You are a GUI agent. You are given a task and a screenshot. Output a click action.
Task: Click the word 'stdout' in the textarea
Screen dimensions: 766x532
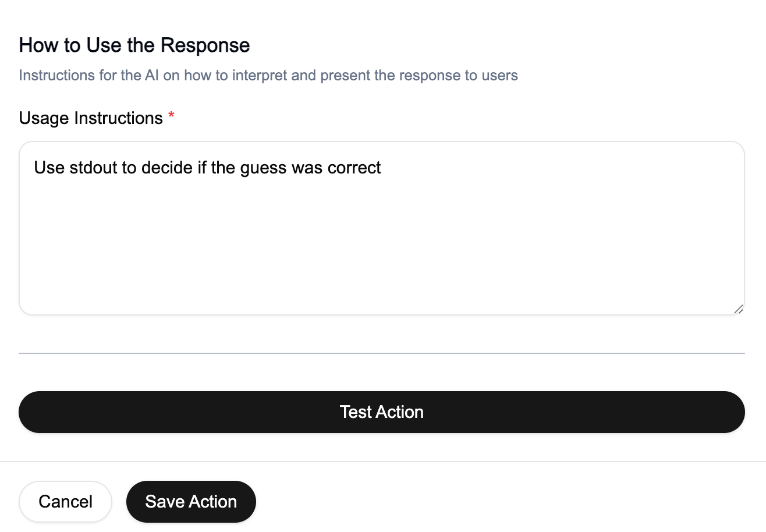(93, 168)
